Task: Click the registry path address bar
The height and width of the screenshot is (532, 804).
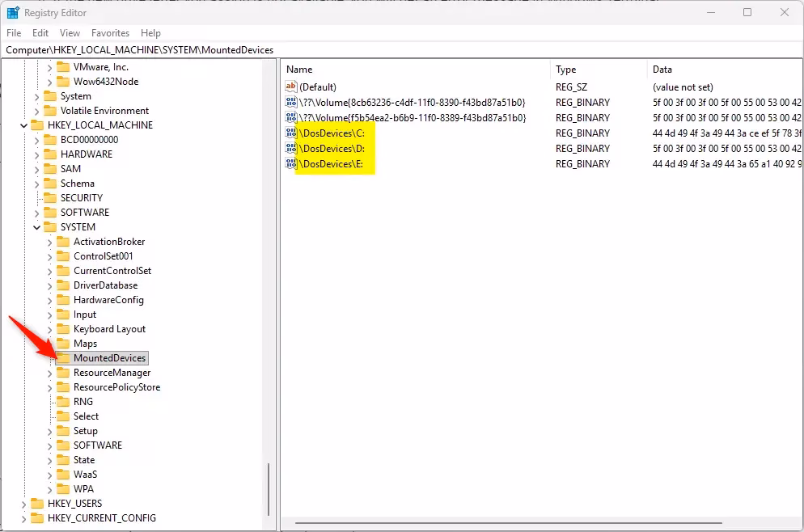Action: tap(324, 50)
